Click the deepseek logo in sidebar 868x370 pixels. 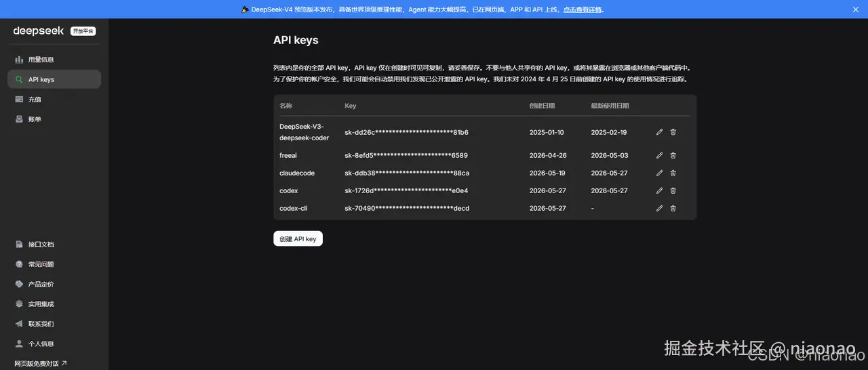(x=39, y=30)
